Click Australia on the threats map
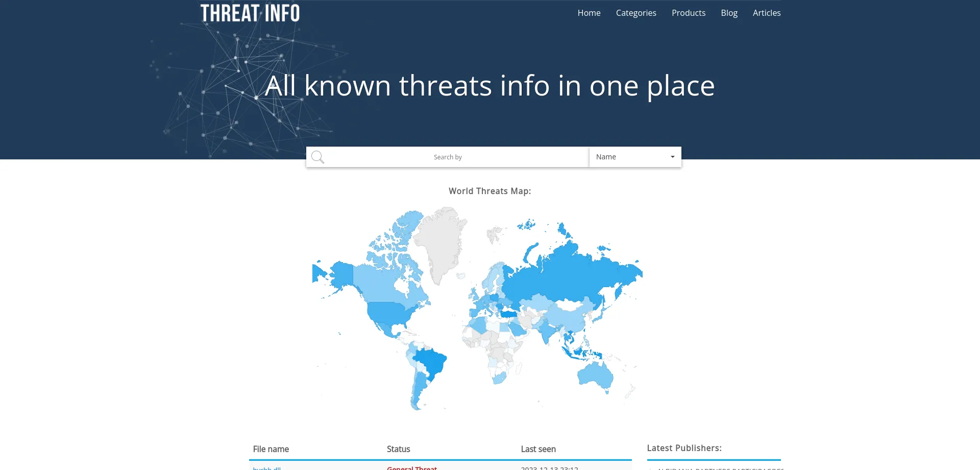980x470 pixels. coord(595,375)
